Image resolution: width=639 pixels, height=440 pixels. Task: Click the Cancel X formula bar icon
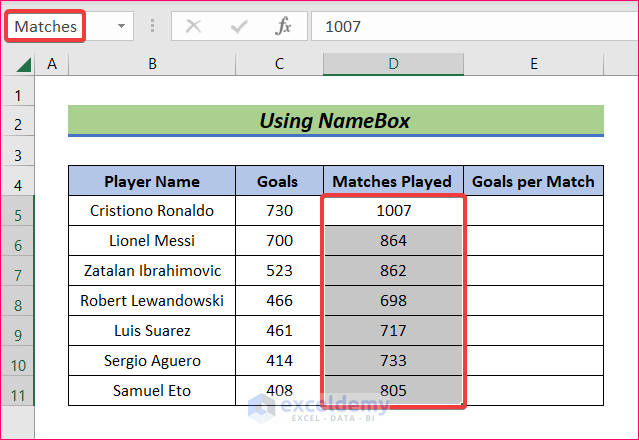[x=194, y=26]
